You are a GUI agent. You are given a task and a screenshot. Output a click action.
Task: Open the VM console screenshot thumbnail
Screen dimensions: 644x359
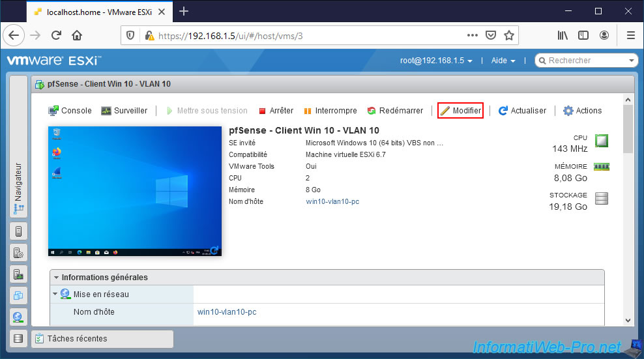[x=135, y=191]
